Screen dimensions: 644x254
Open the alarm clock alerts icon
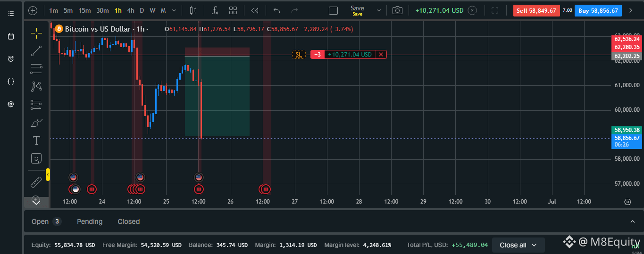pos(11,59)
